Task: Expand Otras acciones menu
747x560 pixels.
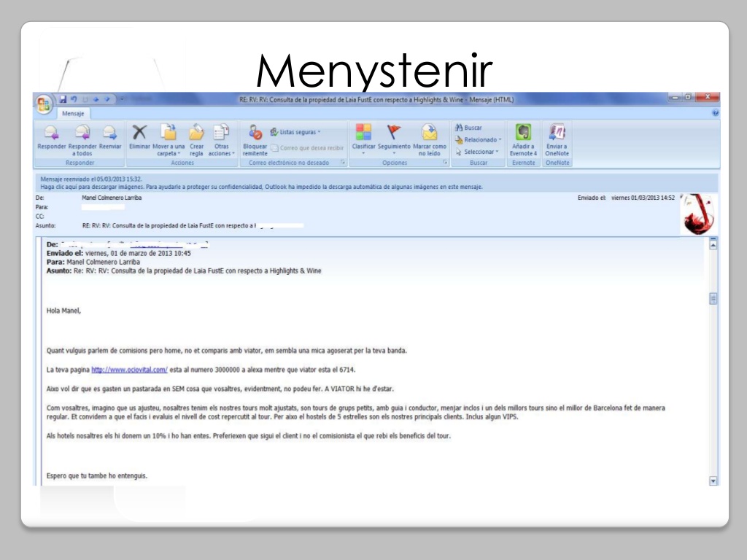Action: tap(222, 140)
